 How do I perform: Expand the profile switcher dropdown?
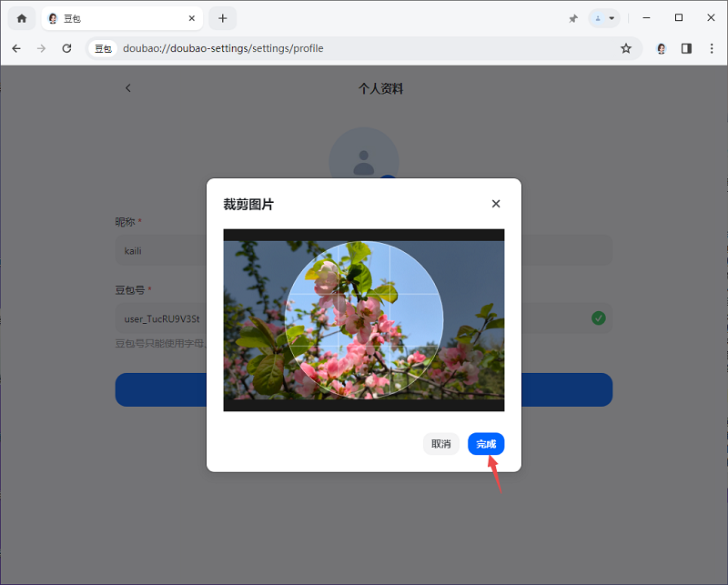pyautogui.click(x=603, y=18)
